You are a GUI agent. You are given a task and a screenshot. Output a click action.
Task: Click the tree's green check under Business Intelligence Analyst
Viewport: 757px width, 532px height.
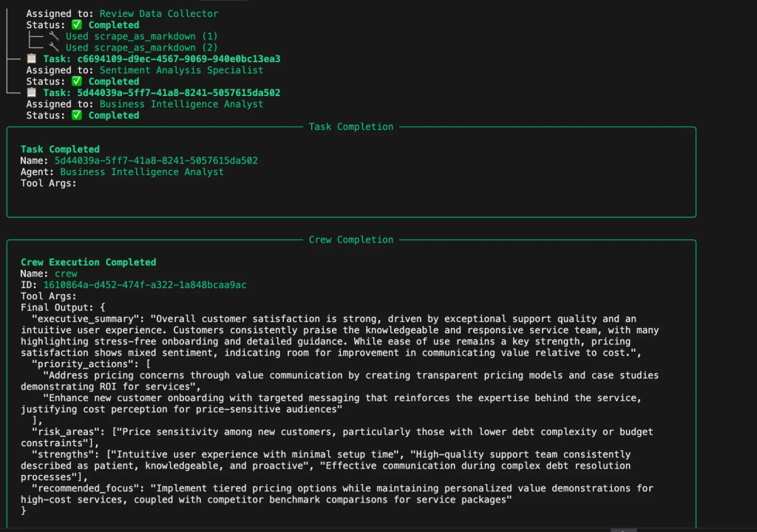(77, 115)
